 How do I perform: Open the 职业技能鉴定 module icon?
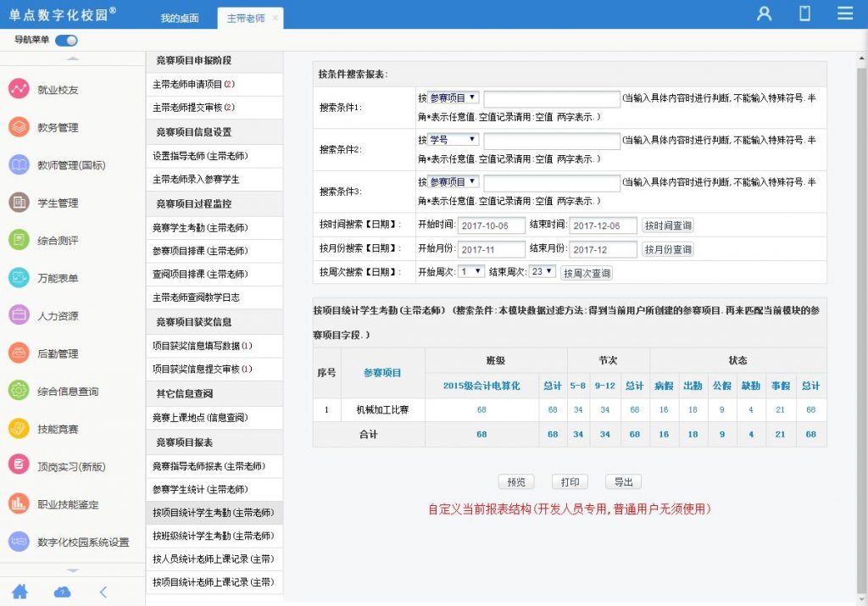pyautogui.click(x=19, y=503)
